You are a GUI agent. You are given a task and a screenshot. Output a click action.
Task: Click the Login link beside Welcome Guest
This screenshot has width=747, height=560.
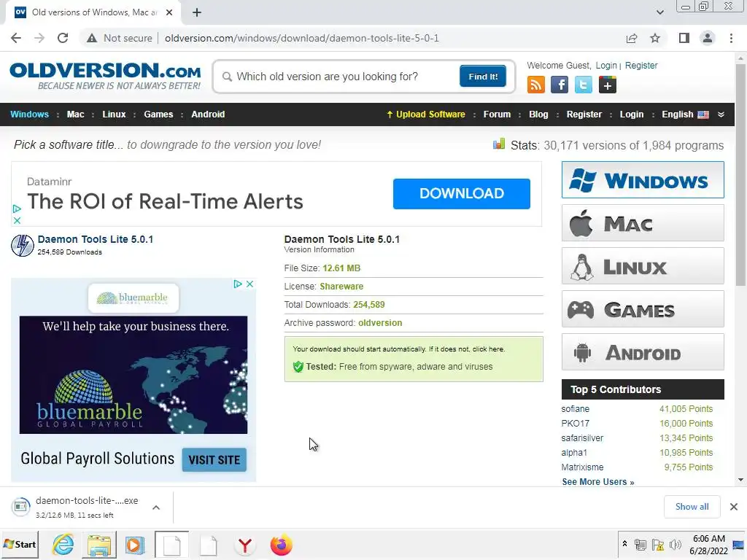click(606, 65)
